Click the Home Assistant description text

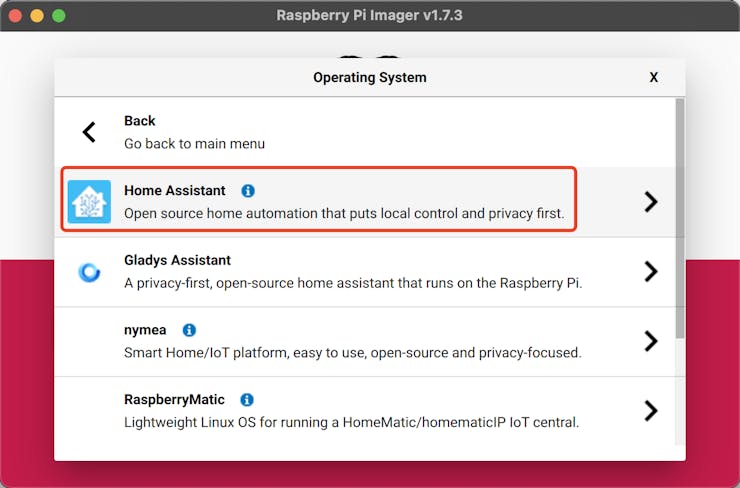(x=344, y=213)
